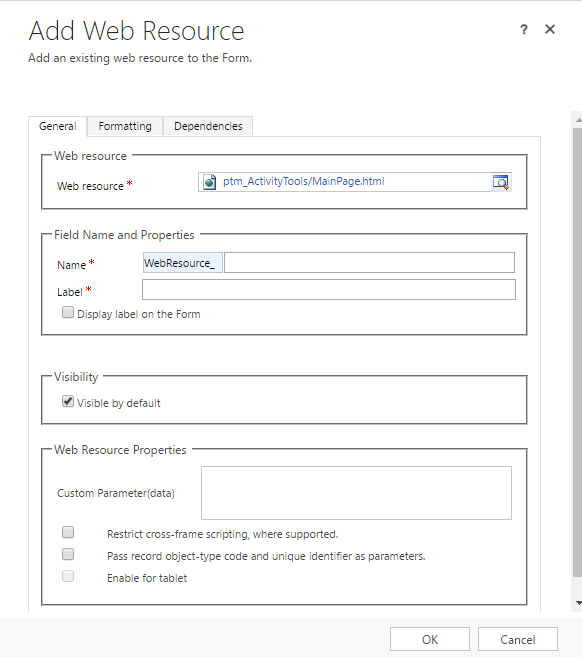Click scrollbar up arrow in dialog
Image resolution: width=582 pixels, height=657 pixels.
click(x=578, y=120)
